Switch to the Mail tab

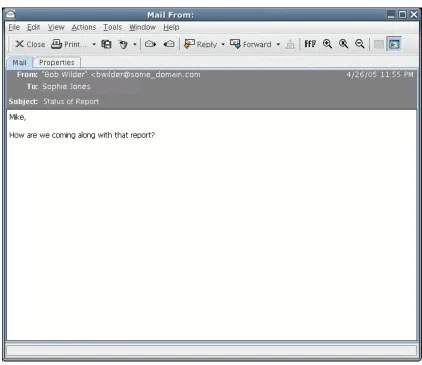(19, 62)
